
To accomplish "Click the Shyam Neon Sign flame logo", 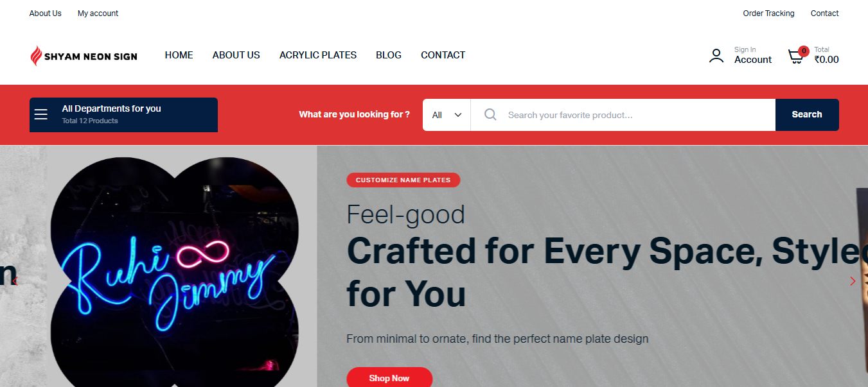I will pyautogui.click(x=37, y=56).
